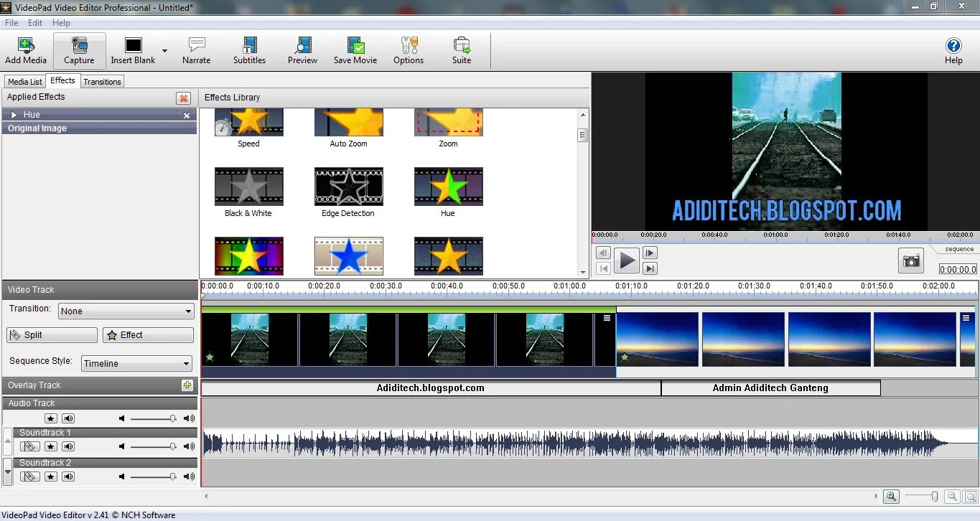The width and height of the screenshot is (980, 521).
Task: Select the sequence tab below the preview
Action: click(x=958, y=249)
